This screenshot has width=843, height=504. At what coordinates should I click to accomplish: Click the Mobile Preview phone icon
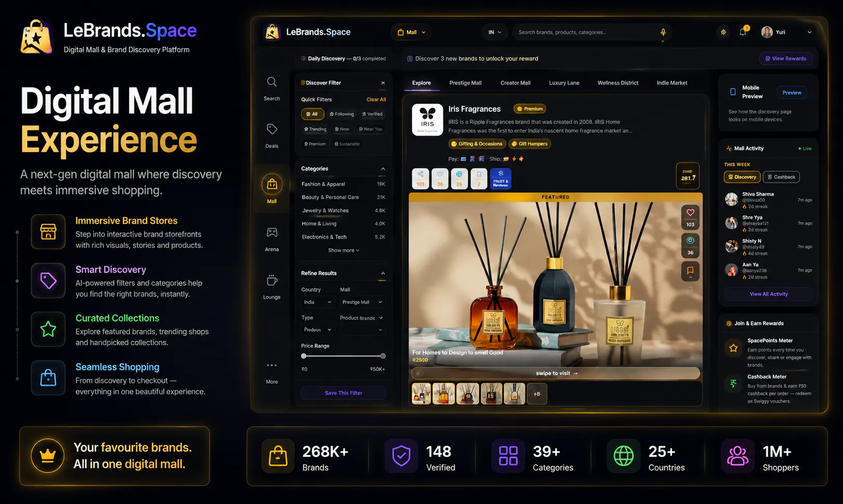pyautogui.click(x=733, y=92)
